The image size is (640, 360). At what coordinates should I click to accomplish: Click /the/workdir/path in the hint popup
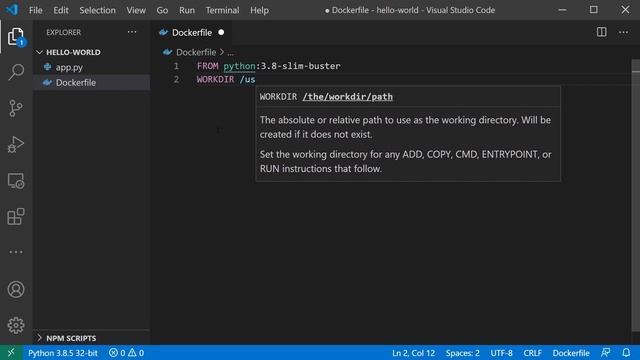point(347,97)
